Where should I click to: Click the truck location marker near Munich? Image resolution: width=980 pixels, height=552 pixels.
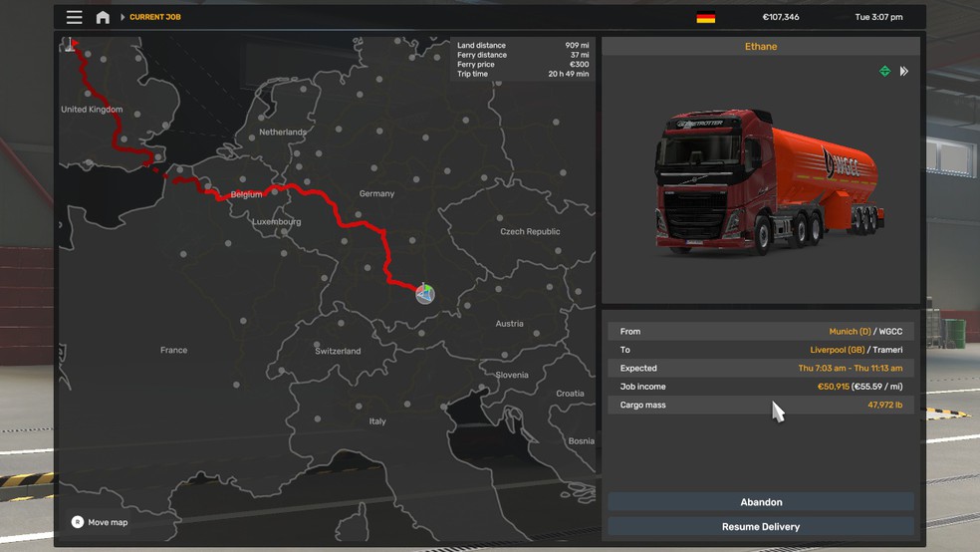(425, 293)
